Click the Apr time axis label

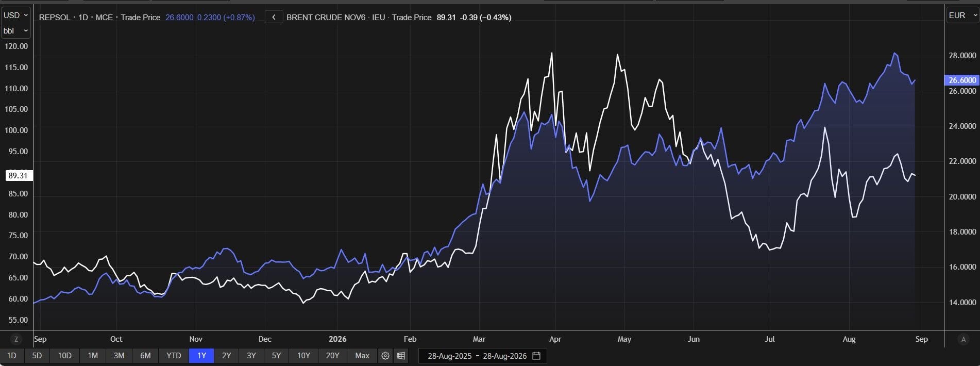tap(555, 339)
